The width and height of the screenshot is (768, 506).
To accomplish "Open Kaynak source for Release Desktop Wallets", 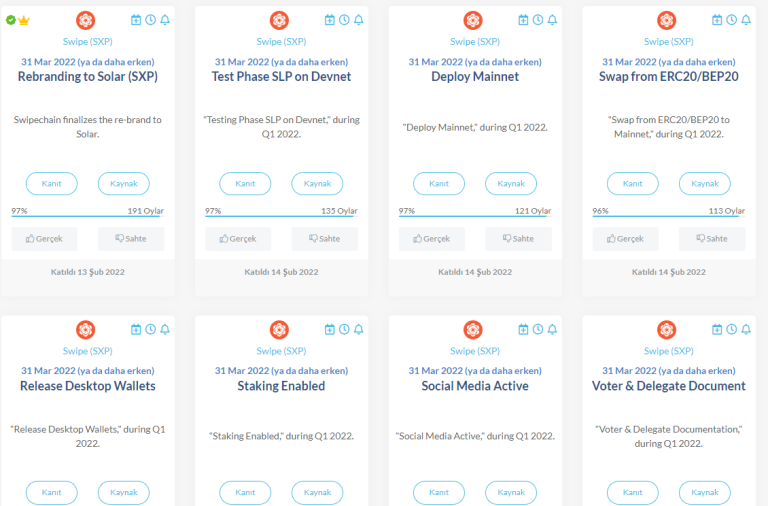I will 123,493.
